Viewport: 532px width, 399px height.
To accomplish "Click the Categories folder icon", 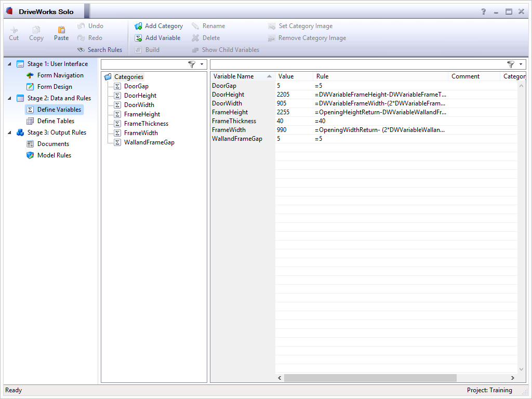I will point(108,77).
